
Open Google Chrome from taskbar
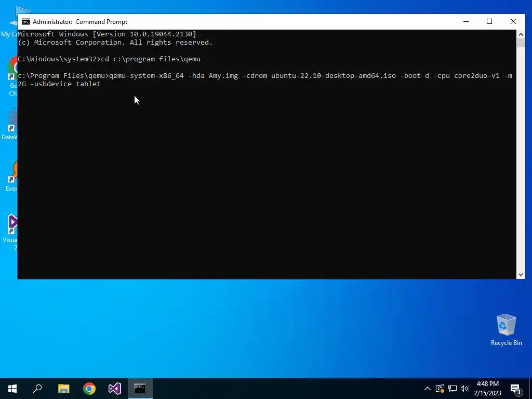[89, 389]
